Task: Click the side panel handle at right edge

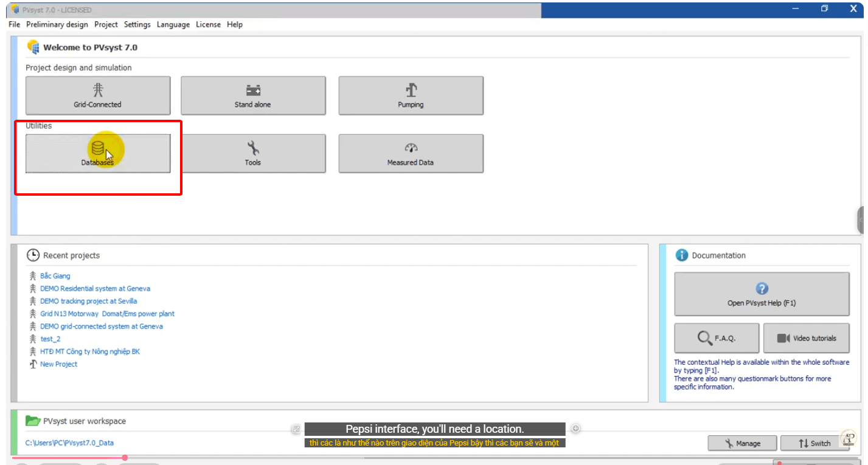Action: tap(861, 220)
